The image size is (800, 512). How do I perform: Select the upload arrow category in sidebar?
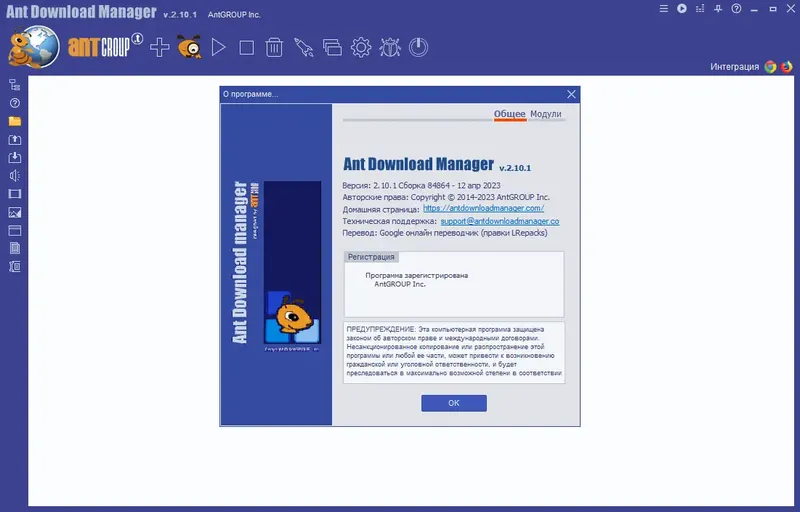[15, 139]
